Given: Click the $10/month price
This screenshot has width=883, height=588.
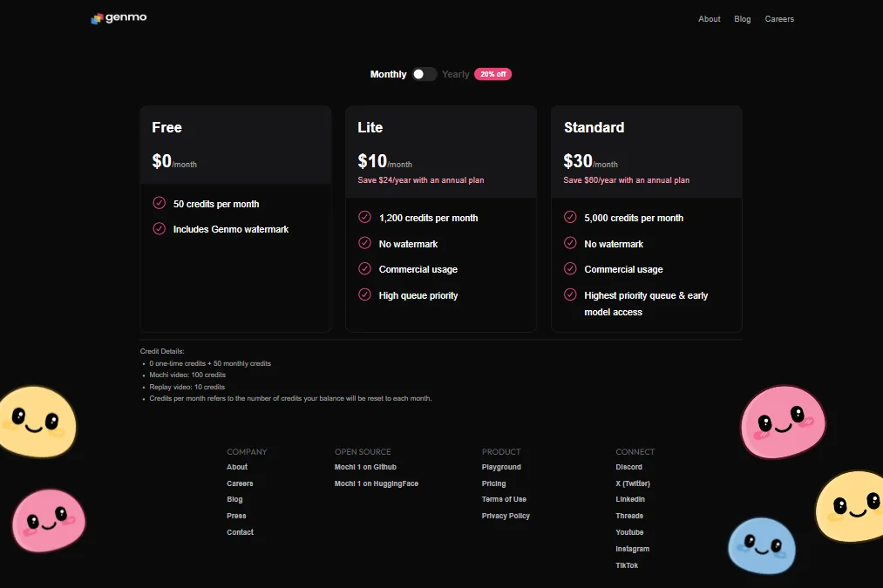Looking at the screenshot, I should (x=384, y=161).
